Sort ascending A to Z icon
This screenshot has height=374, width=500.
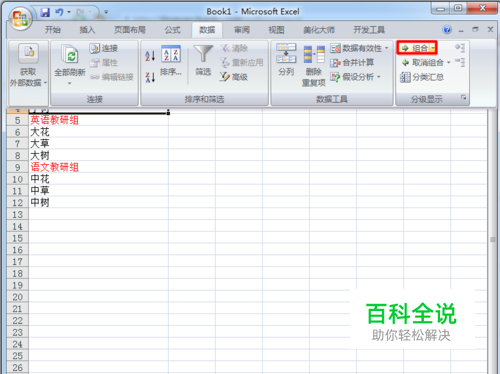150,56
